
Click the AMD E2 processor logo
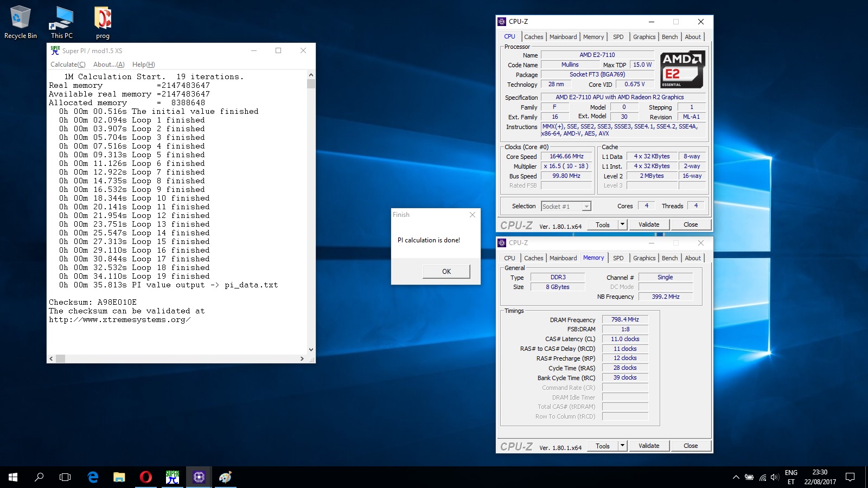pos(682,69)
